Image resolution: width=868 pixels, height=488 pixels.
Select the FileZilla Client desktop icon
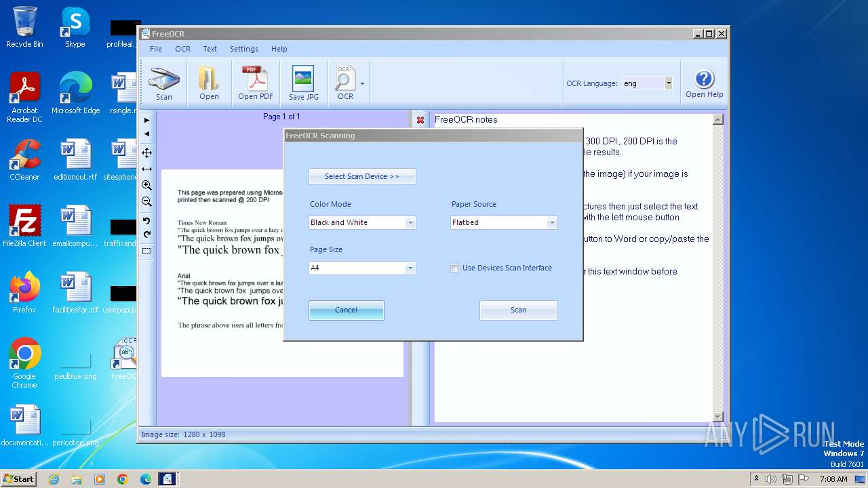tap(24, 226)
